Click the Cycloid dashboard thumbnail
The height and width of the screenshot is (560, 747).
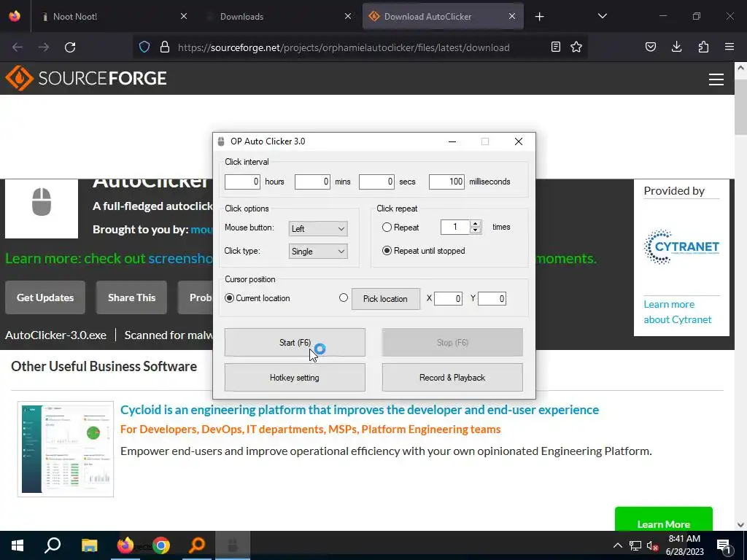tap(66, 449)
